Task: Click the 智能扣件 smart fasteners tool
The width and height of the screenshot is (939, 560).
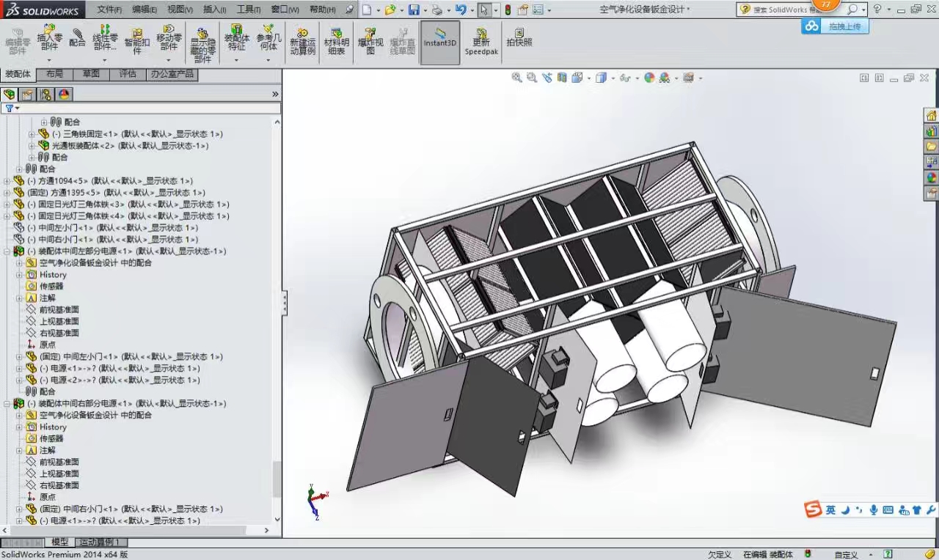Action: pyautogui.click(x=137, y=42)
